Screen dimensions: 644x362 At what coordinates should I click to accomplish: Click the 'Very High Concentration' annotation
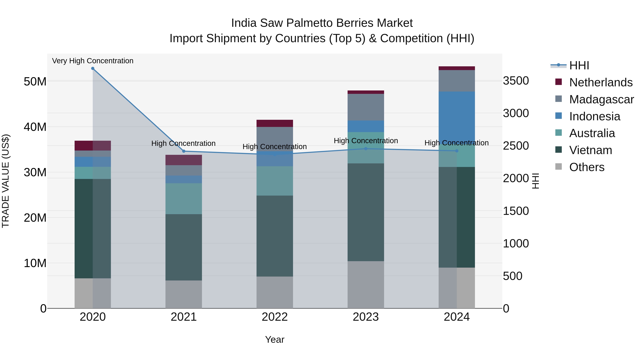pyautogui.click(x=93, y=61)
